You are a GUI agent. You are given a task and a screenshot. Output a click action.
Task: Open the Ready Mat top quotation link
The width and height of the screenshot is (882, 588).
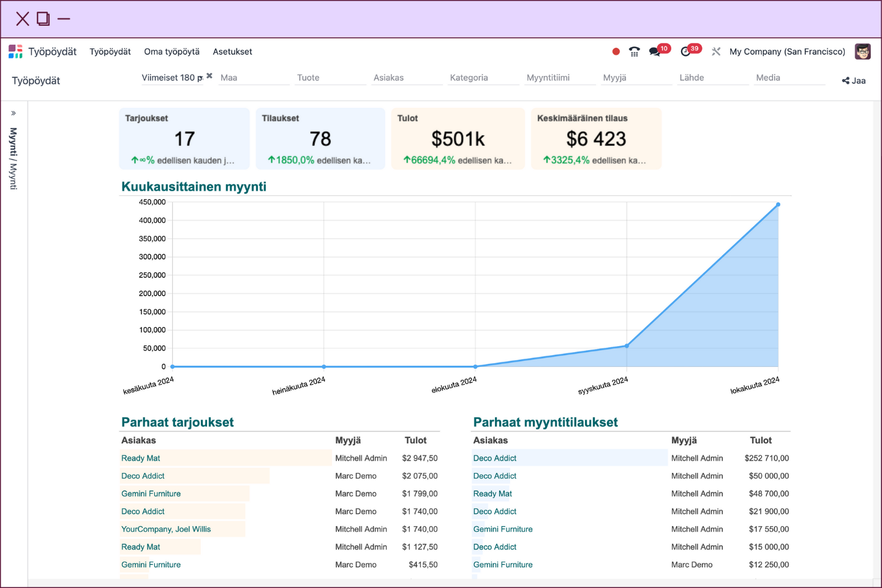point(140,458)
